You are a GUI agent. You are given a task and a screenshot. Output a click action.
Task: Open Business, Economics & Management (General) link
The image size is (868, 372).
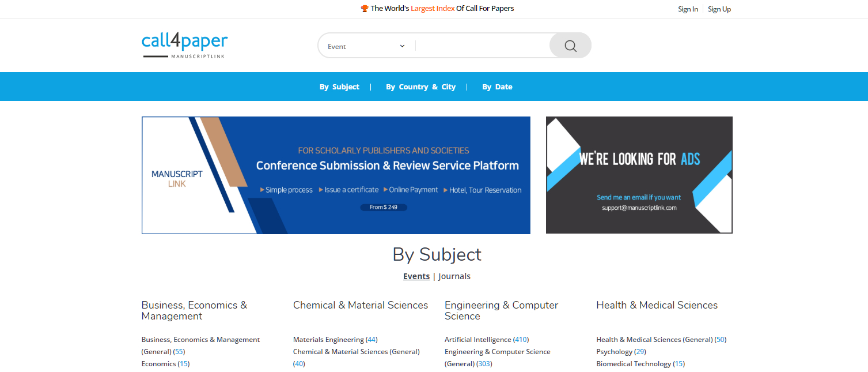tap(200, 345)
